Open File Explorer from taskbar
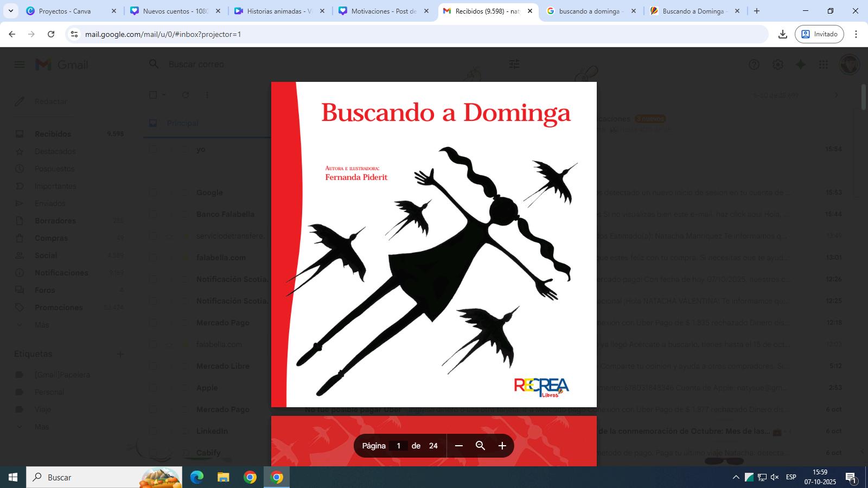Screen dimensions: 868x488 (x=224, y=477)
